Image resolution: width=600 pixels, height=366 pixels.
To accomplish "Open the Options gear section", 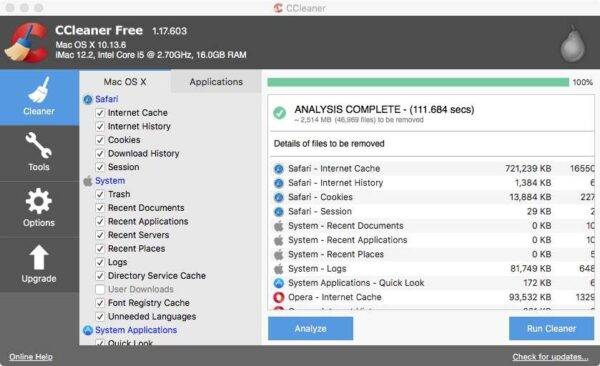I will pyautogui.click(x=39, y=208).
